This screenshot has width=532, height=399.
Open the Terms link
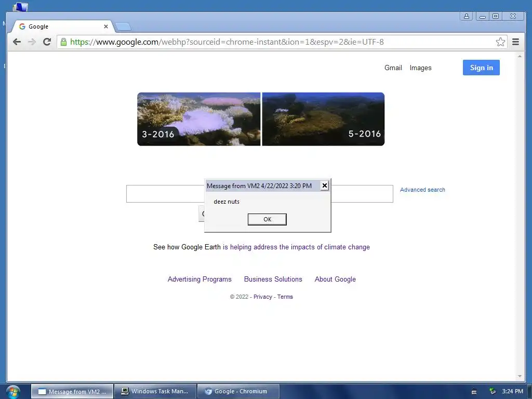[285, 297]
